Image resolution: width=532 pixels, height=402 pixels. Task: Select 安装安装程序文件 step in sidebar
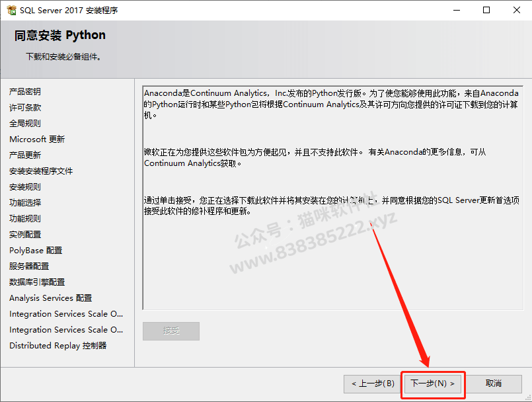pos(41,171)
